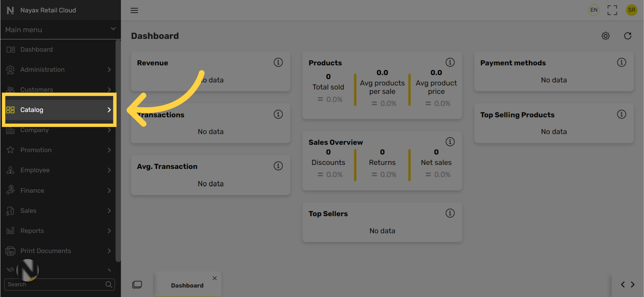Image resolution: width=644 pixels, height=297 pixels.
Task: Select the Dashboard bottom tab
Action: (187, 285)
